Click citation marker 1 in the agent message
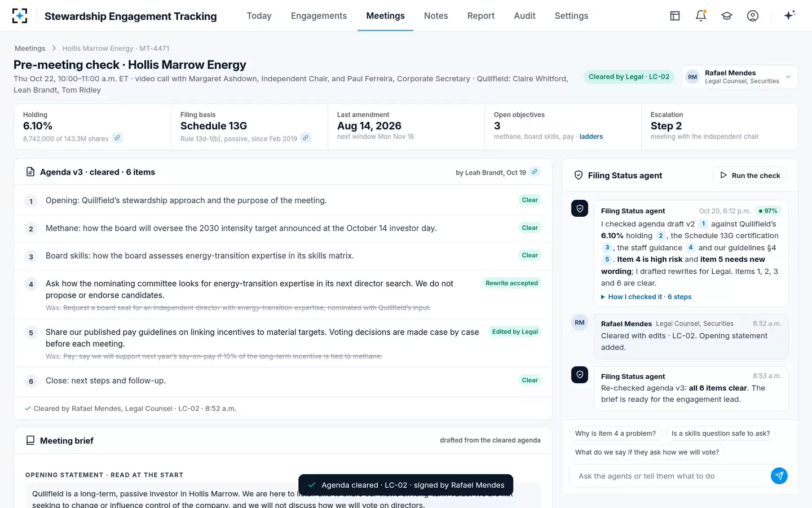812x508 pixels. coord(703,224)
